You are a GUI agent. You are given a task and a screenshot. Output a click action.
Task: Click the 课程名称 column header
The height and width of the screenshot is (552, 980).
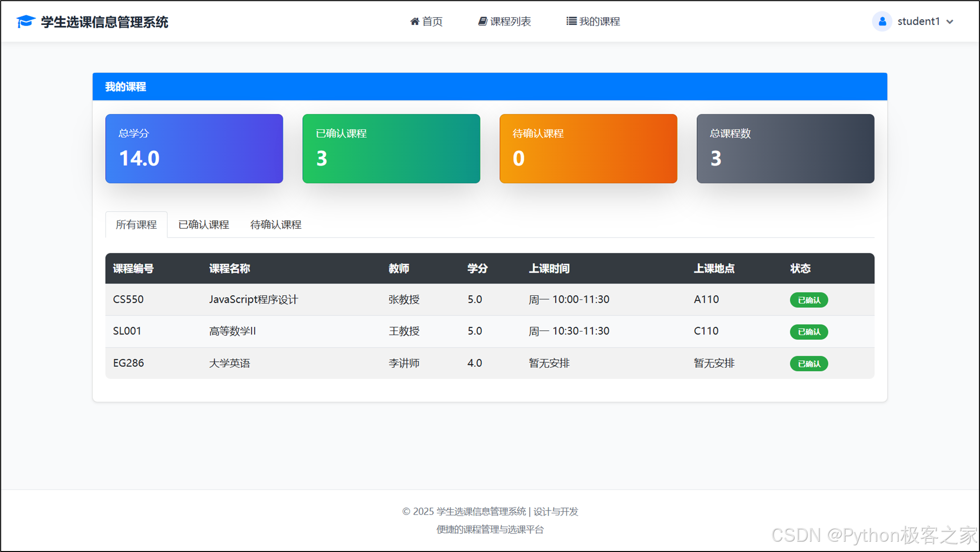tap(229, 268)
